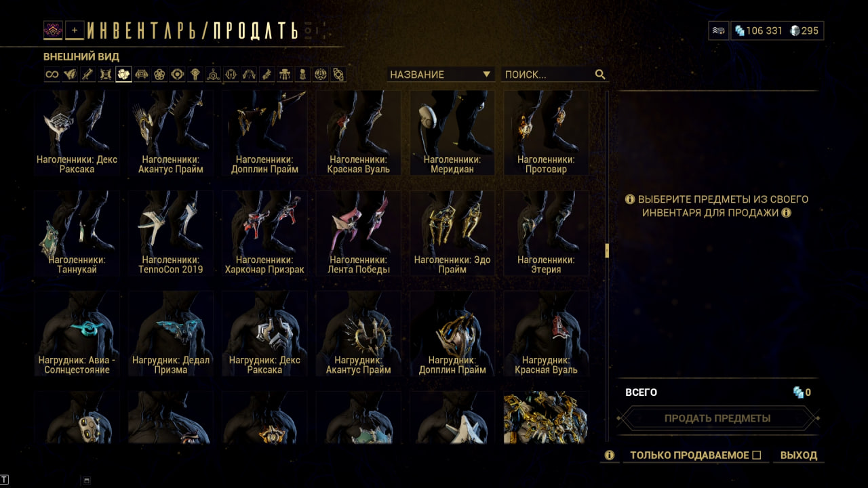Select 'Нагрудник: Допплин Прайм' item tile
Screen dimensions: 868x488
(x=452, y=333)
